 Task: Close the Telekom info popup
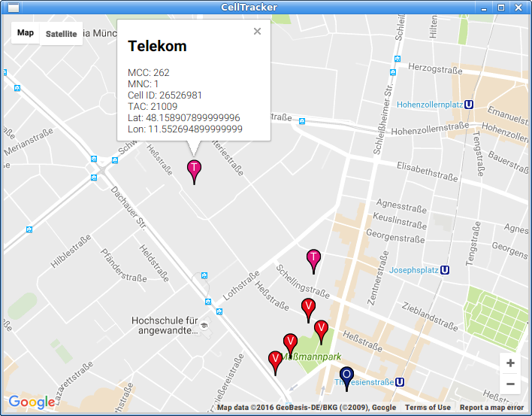257,32
